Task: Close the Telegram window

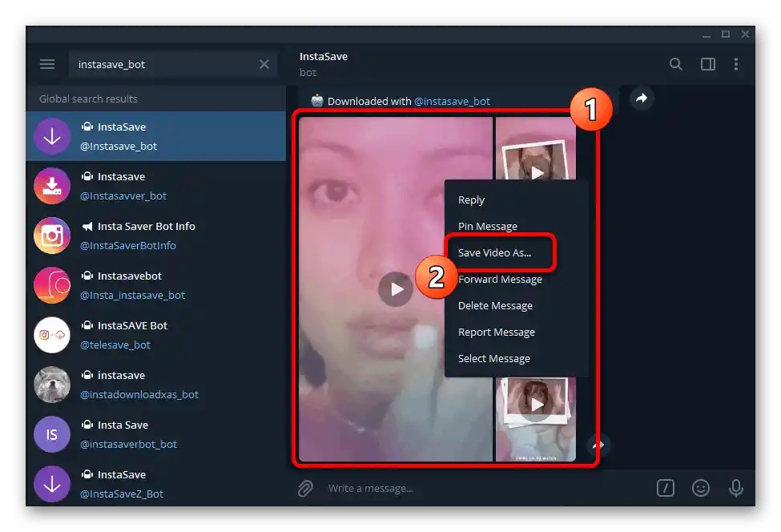Action: click(x=745, y=34)
